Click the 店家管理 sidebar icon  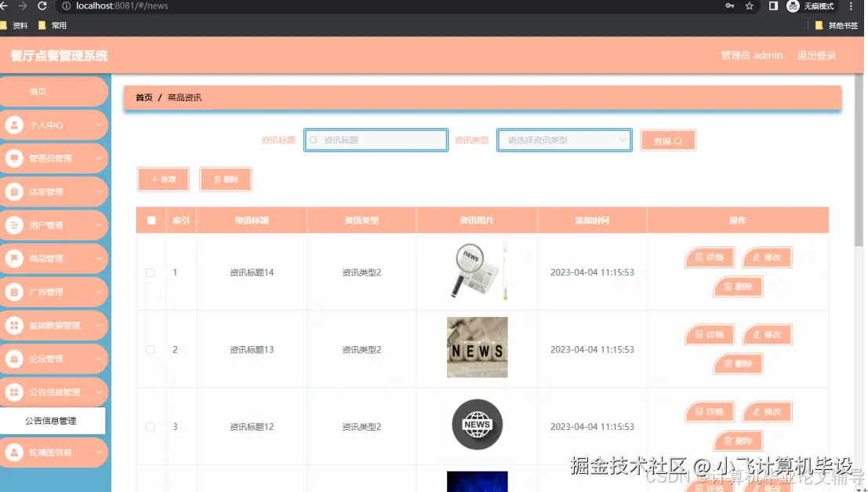point(14,191)
